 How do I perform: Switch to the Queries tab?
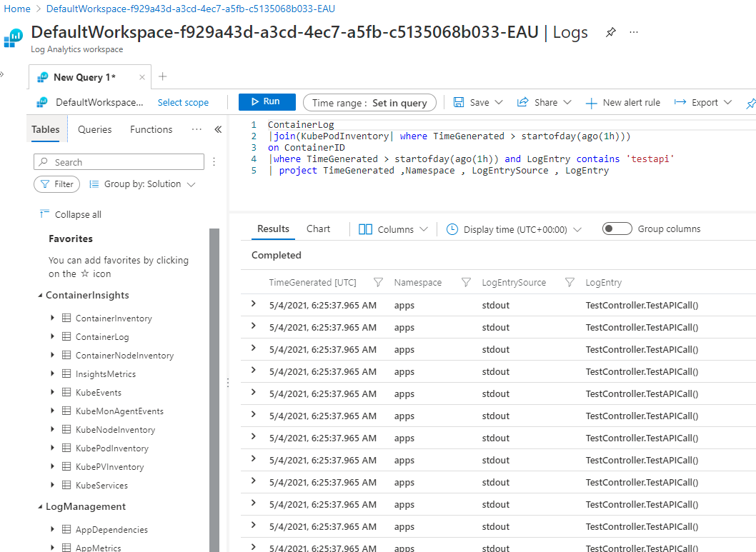(x=95, y=129)
